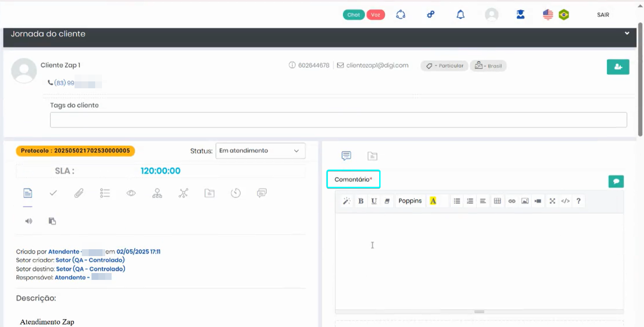Click the settings gears icon in header
The image size is (644, 327).
[x=430, y=15]
